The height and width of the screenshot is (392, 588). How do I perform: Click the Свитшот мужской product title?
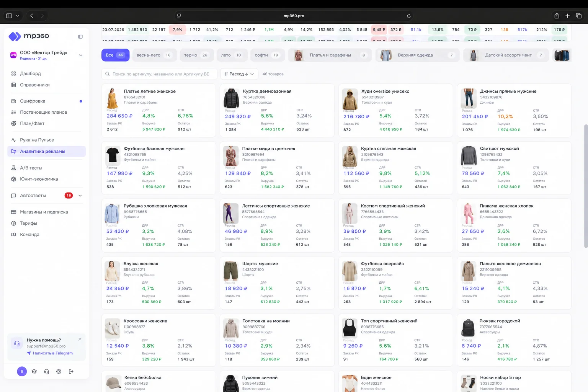click(499, 149)
